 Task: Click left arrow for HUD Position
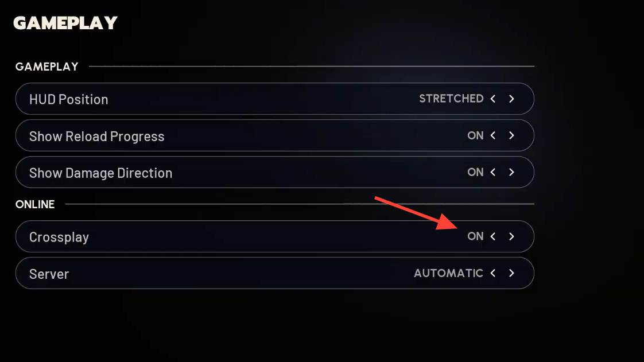pyautogui.click(x=493, y=99)
